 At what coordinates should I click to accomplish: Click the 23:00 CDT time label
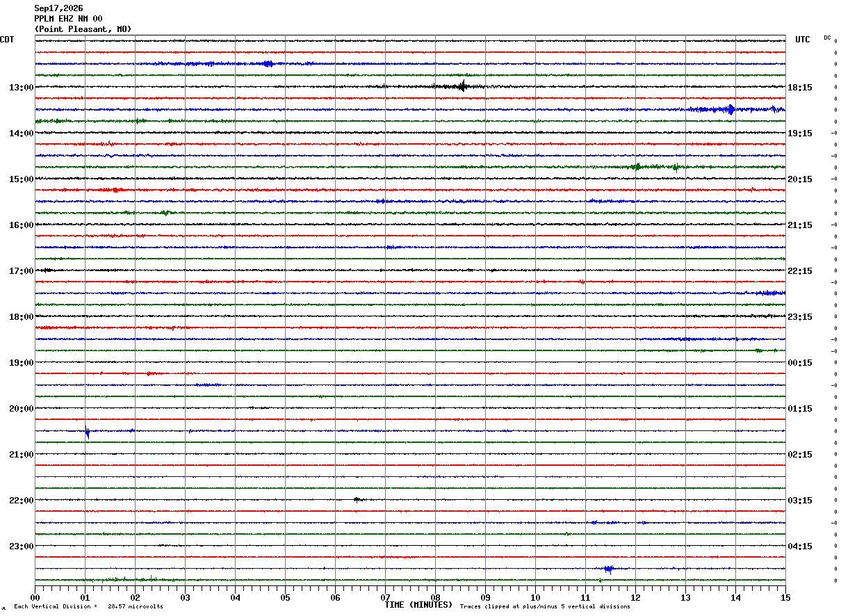pyautogui.click(x=21, y=546)
